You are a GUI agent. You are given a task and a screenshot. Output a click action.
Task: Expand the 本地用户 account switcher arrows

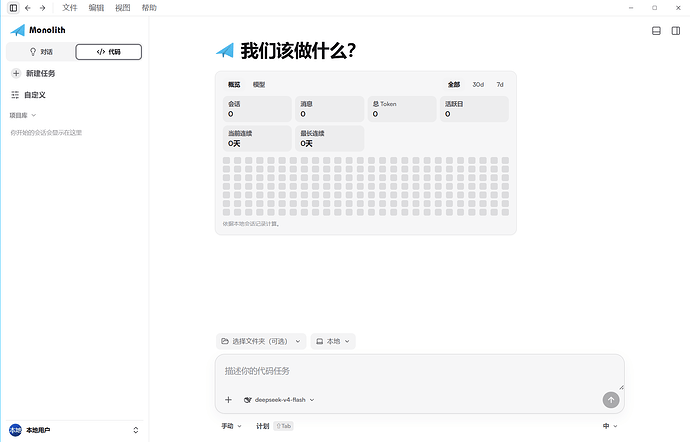(x=136, y=430)
